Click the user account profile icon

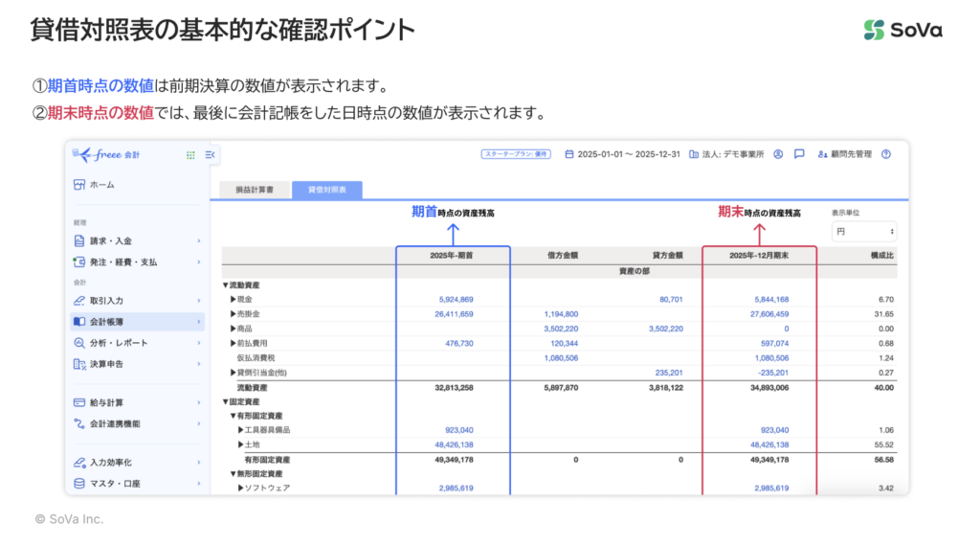coord(778,154)
